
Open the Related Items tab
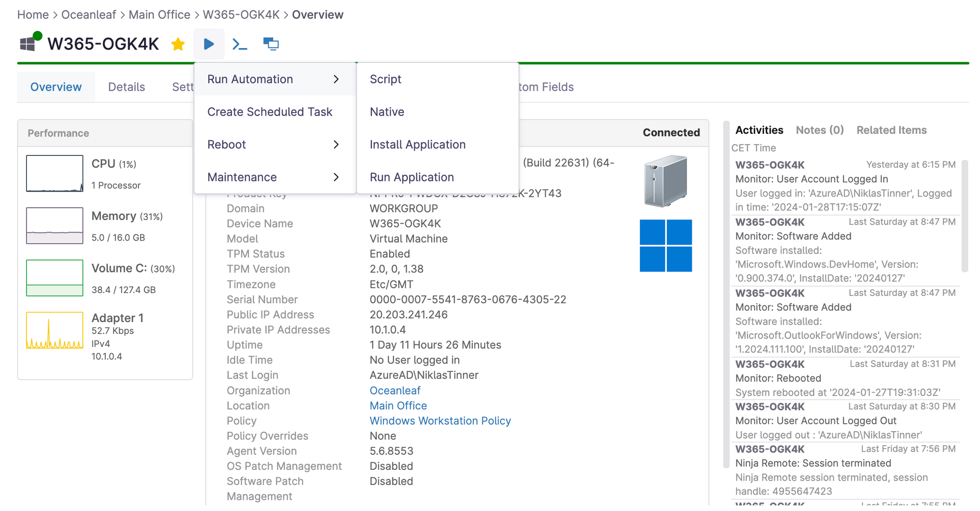891,130
